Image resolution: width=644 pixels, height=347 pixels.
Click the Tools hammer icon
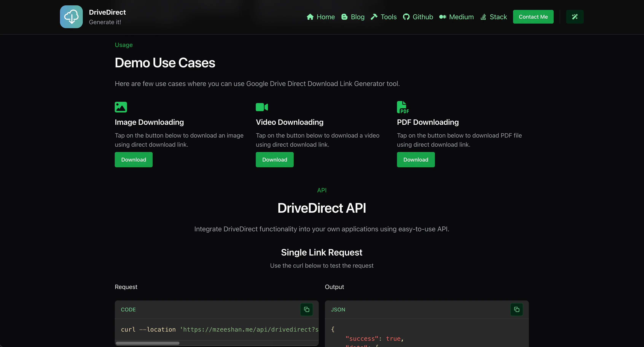pos(374,17)
